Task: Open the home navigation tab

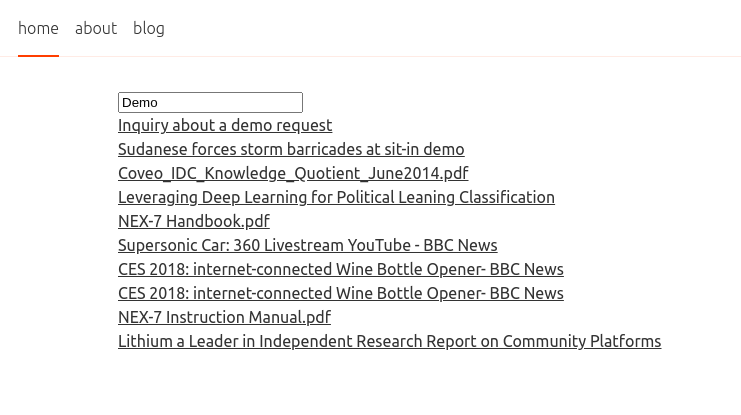Action: 38,28
